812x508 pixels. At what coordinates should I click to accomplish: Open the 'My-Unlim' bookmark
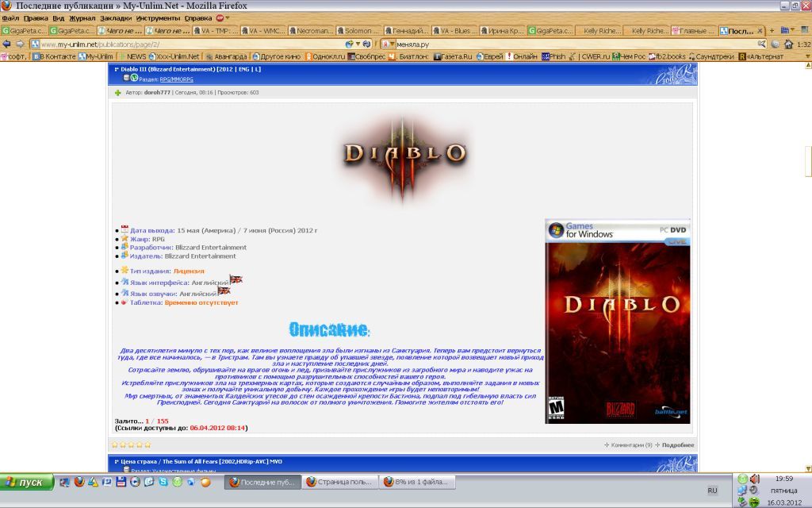point(96,56)
